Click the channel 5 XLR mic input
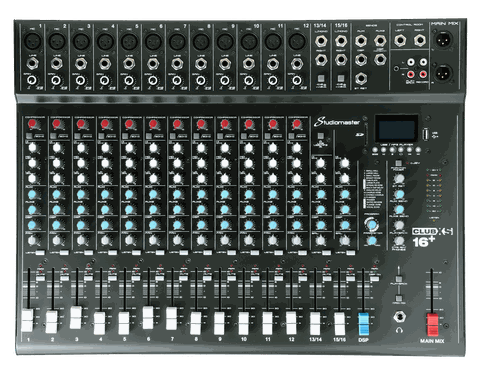This screenshot has width=480, height=374. [129, 41]
